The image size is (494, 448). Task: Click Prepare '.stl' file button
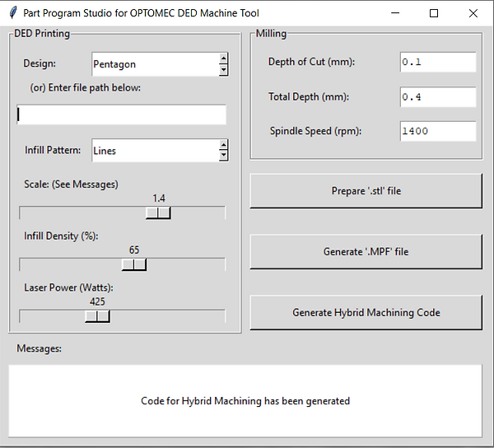[366, 190]
